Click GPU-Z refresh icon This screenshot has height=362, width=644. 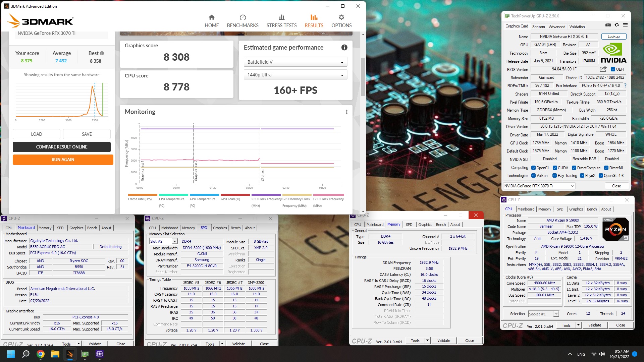point(616,25)
